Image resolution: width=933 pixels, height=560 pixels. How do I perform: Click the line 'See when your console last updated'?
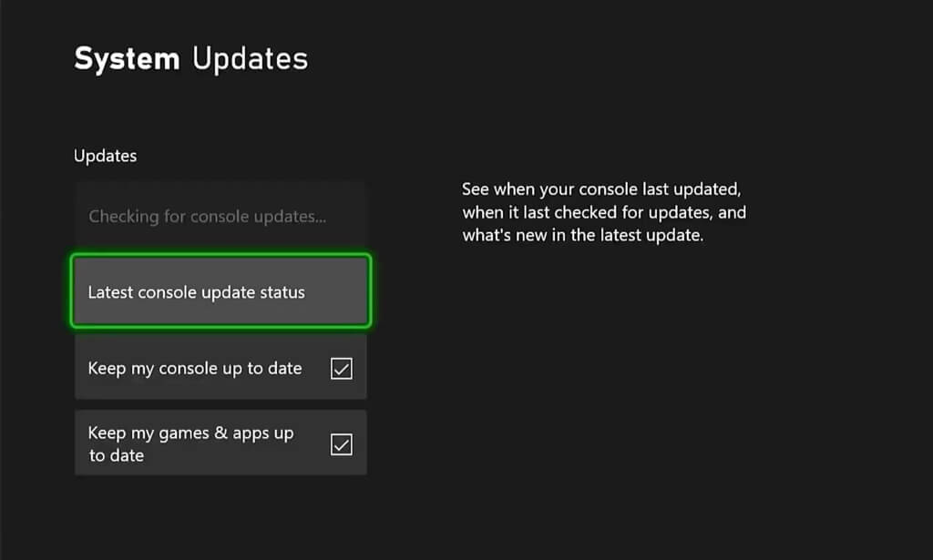click(602, 189)
